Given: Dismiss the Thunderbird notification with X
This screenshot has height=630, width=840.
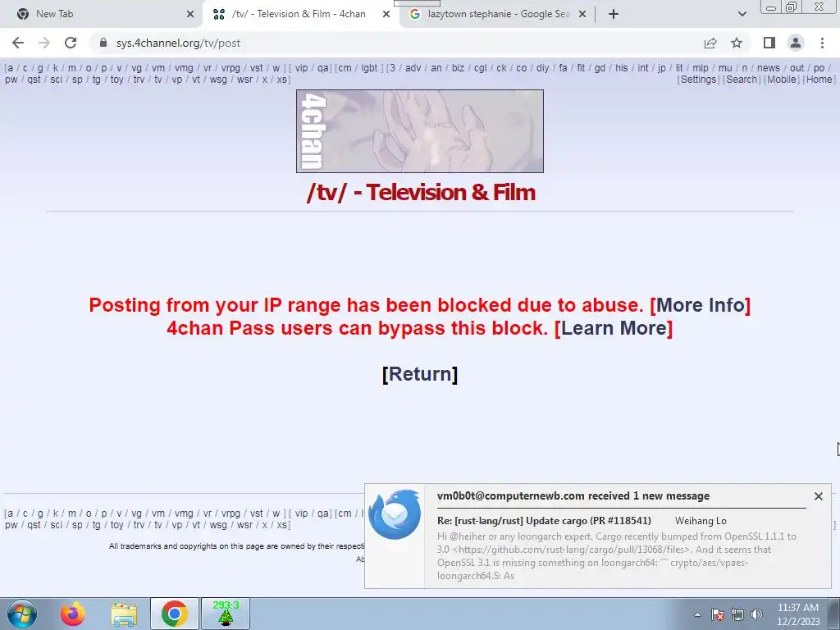Looking at the screenshot, I should (x=818, y=496).
